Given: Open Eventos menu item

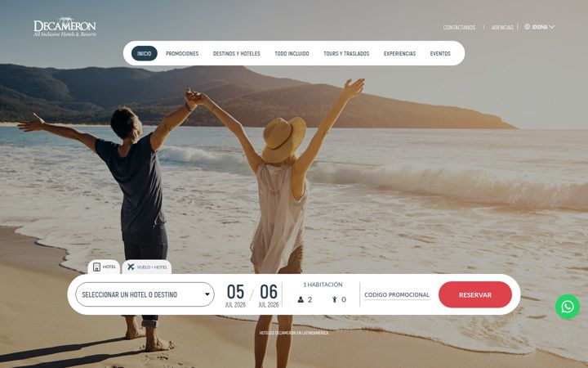Looking at the screenshot, I should [440, 54].
